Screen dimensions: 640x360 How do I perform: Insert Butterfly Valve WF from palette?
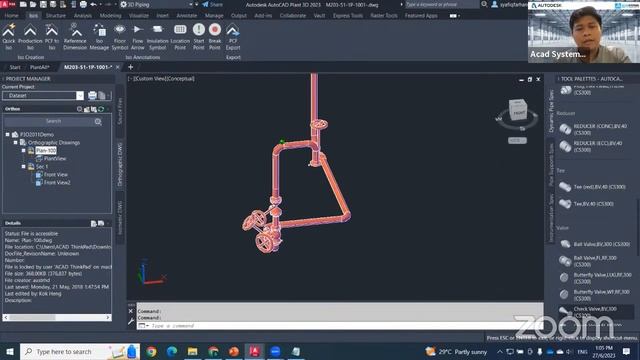[596, 295]
